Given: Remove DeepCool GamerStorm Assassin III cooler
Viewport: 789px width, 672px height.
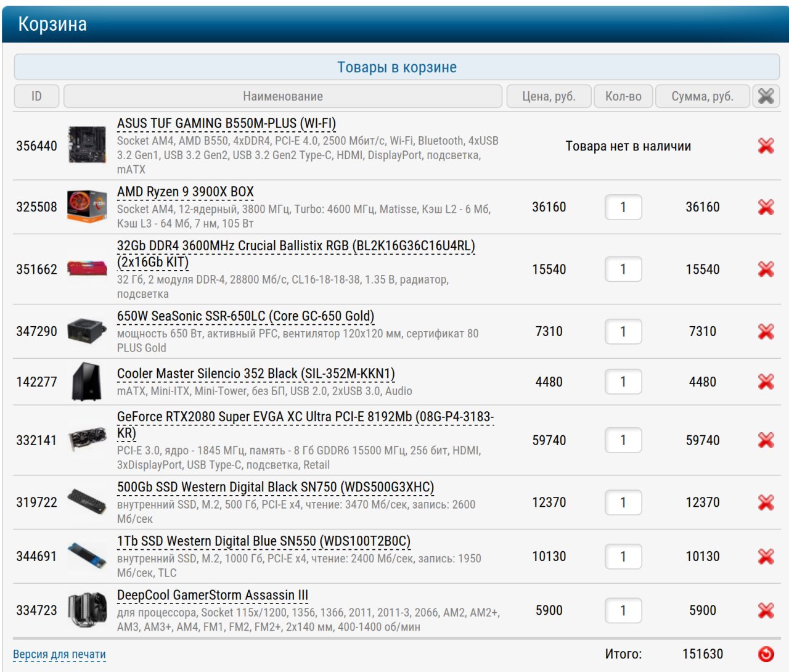Looking at the screenshot, I should tap(766, 610).
